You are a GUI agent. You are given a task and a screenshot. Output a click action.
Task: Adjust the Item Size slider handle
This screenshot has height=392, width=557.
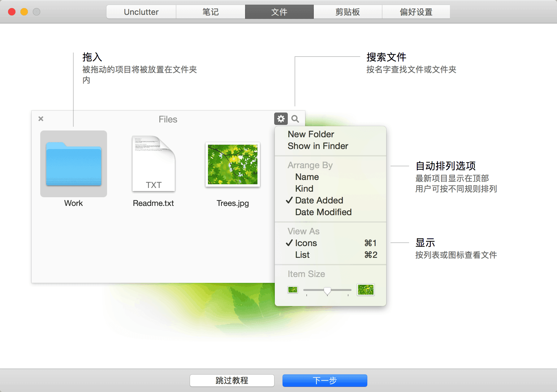(x=327, y=291)
